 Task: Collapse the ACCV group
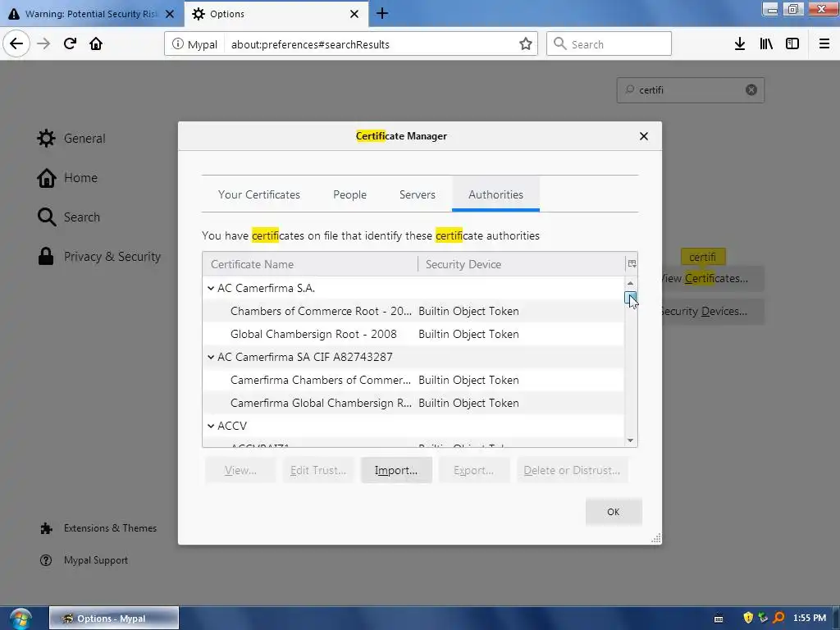coord(211,426)
